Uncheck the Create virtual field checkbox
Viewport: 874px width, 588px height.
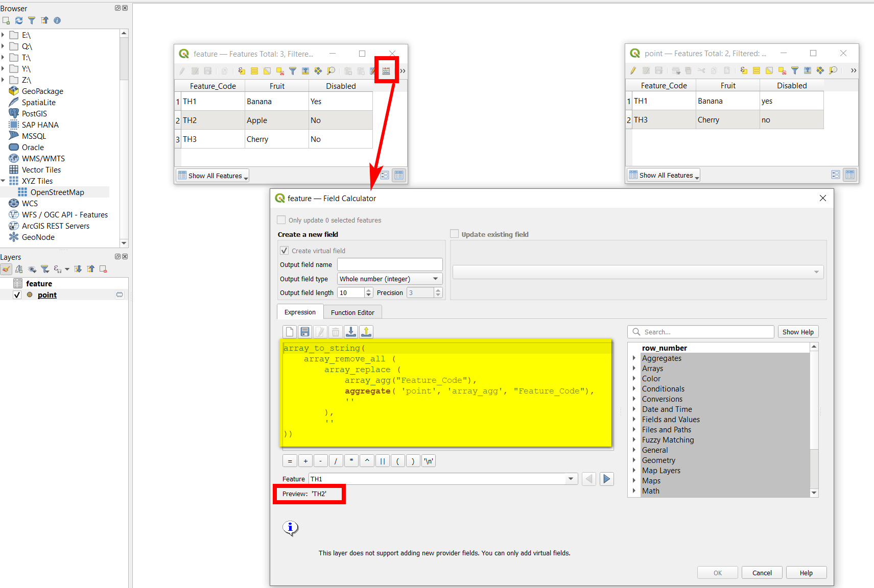(285, 251)
